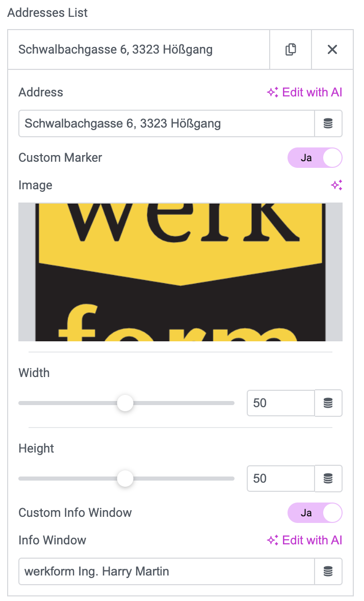This screenshot has height=601, width=364.
Task: Open dynamic tags for Address field
Action: 328,123
